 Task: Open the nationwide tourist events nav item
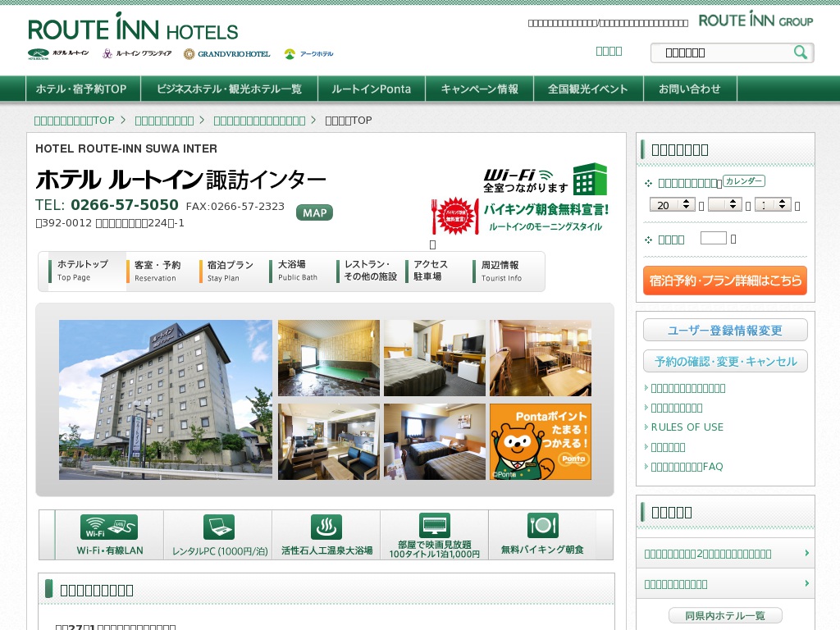point(588,89)
